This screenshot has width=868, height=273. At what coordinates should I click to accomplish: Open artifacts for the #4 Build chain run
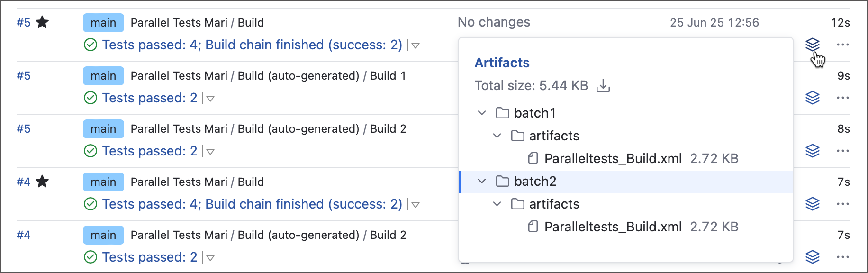(812, 204)
